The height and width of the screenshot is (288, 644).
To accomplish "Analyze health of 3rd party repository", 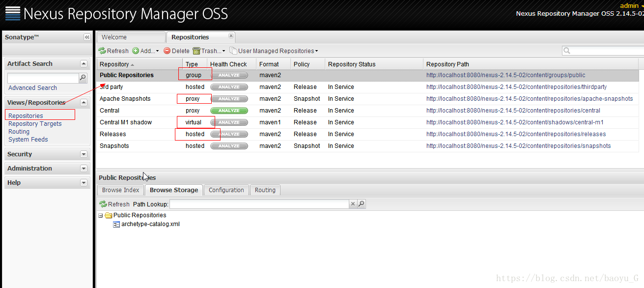I will click(229, 87).
